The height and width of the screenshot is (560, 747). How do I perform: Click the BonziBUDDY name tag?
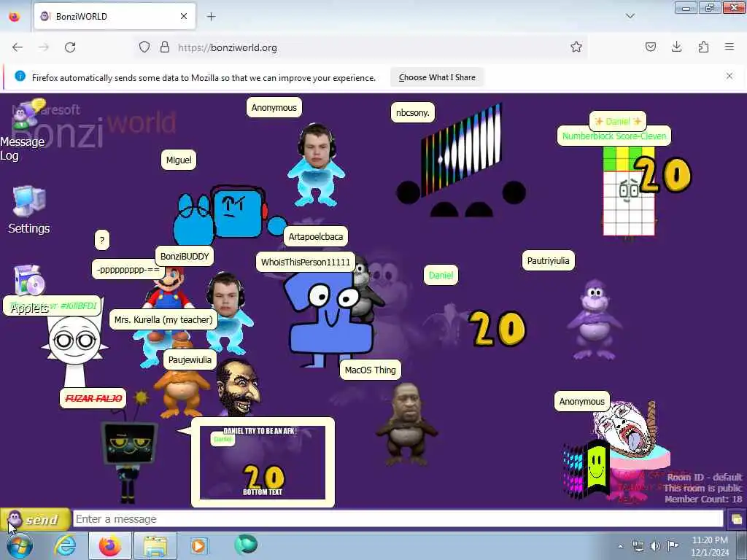185,256
